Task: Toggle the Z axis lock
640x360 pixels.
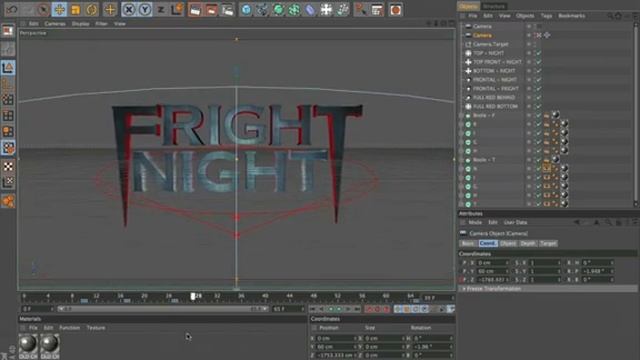Action: coord(161,9)
